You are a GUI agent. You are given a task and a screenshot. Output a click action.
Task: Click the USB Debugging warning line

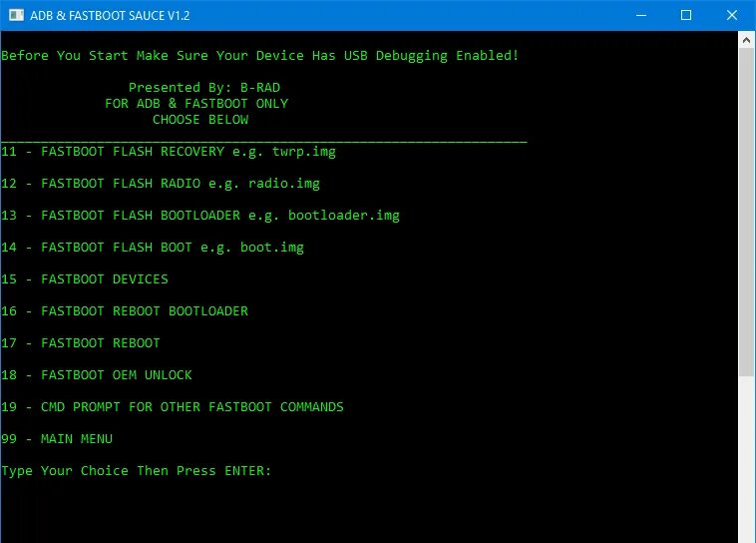[x=260, y=56]
